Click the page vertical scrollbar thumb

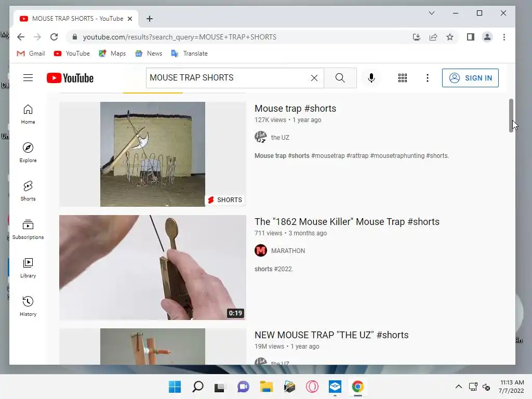point(511,116)
